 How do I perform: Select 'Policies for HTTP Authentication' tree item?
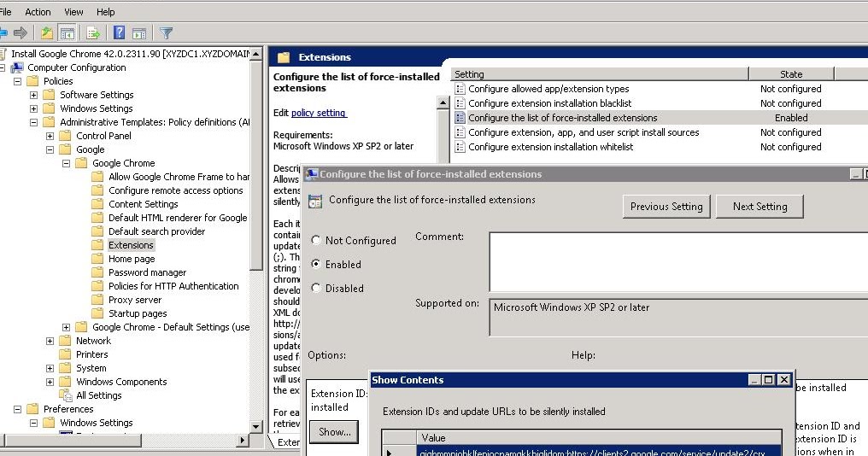tap(173, 286)
